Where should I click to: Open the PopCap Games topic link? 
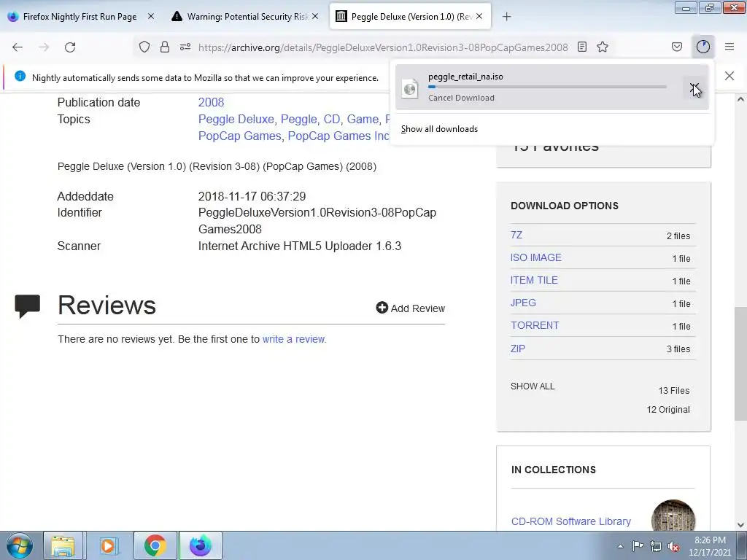[x=239, y=136]
